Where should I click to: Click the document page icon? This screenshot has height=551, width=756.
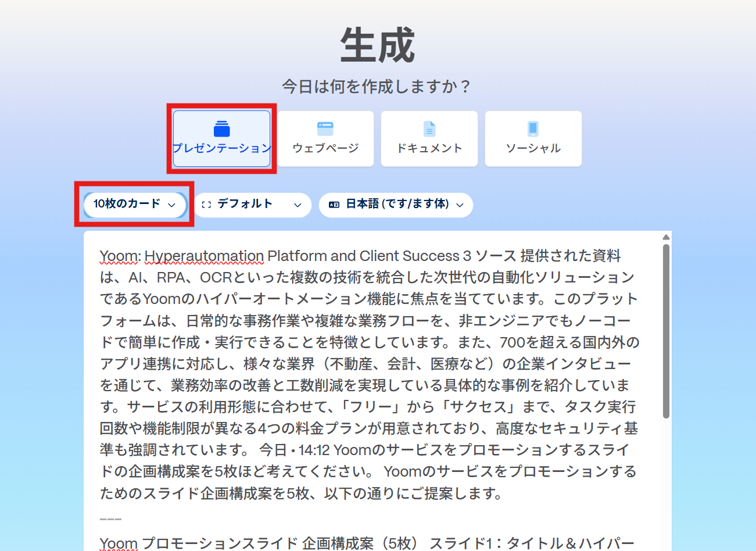coord(429,128)
